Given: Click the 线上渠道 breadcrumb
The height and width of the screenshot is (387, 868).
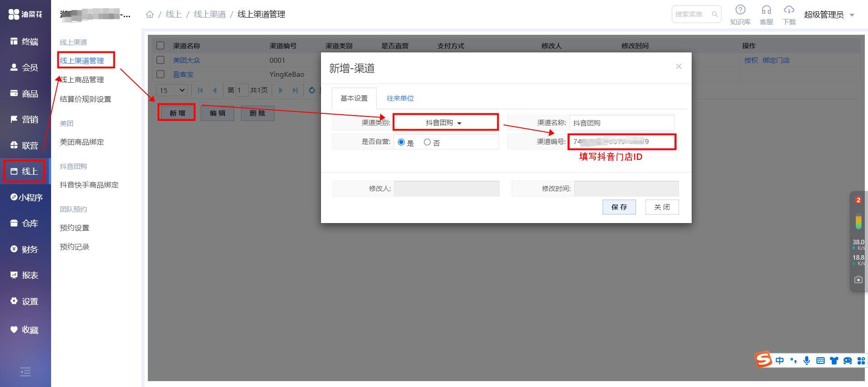Looking at the screenshot, I should coord(210,14).
